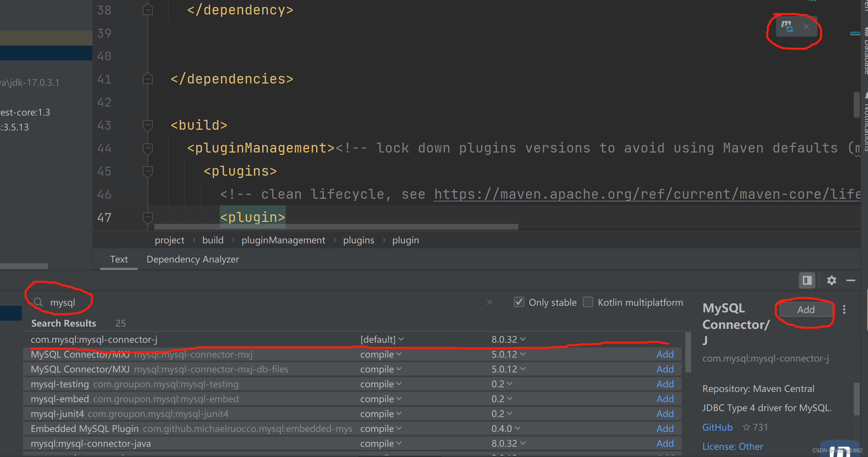Add the Embedded MySQL Plugin package
Viewport: 868px width, 457px height.
[x=665, y=428]
